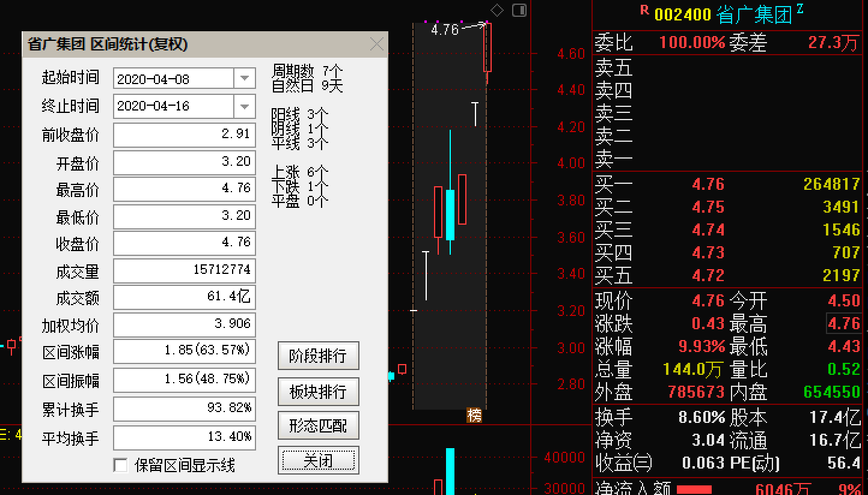Image resolution: width=868 pixels, height=495 pixels.
Task: Close the 区间统计 dialog with the X
Action: coord(376,44)
